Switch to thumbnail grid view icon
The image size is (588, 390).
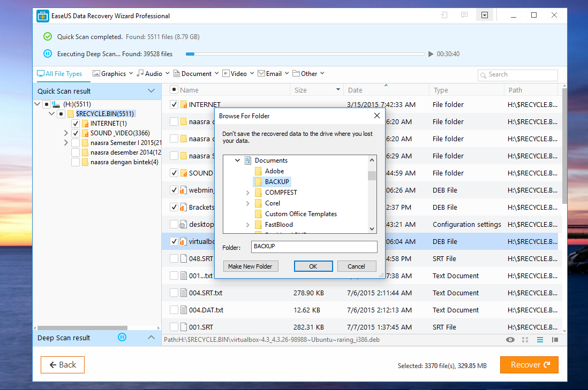pos(525,340)
